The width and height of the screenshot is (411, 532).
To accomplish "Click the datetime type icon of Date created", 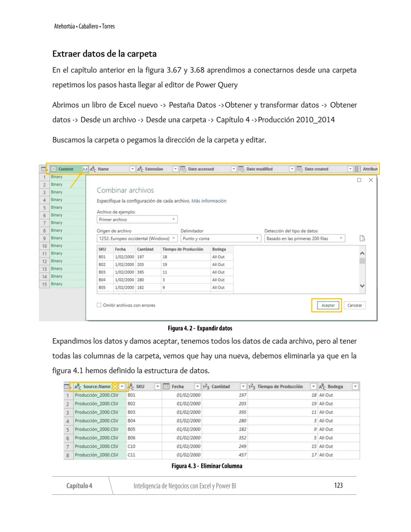I will click(300, 169).
